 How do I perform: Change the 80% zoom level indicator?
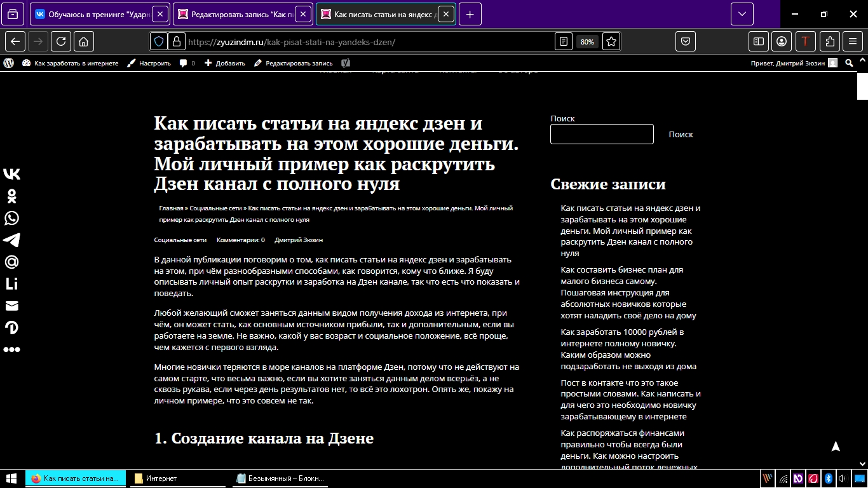(x=587, y=42)
